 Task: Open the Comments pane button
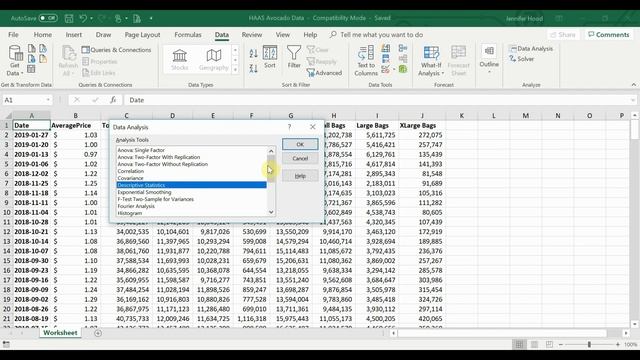609,35
